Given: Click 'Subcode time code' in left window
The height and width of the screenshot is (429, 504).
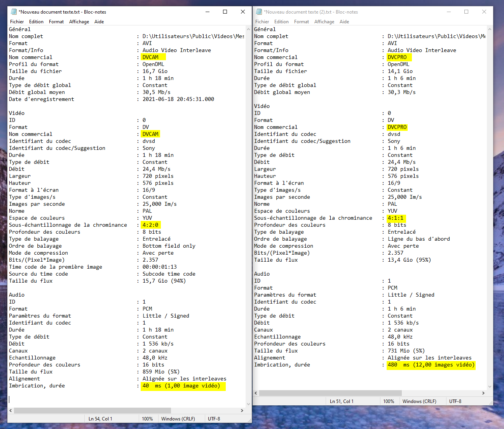Looking at the screenshot, I should click(x=169, y=274).
